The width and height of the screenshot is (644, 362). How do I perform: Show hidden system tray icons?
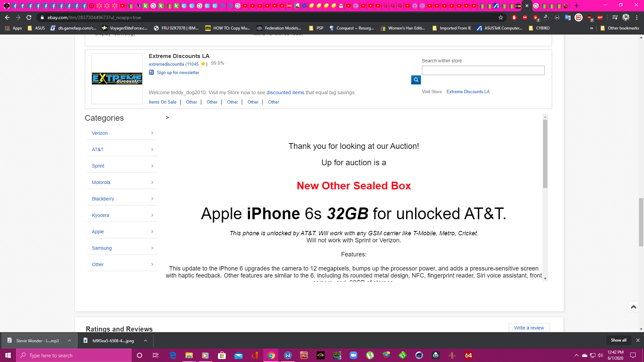[x=576, y=355]
